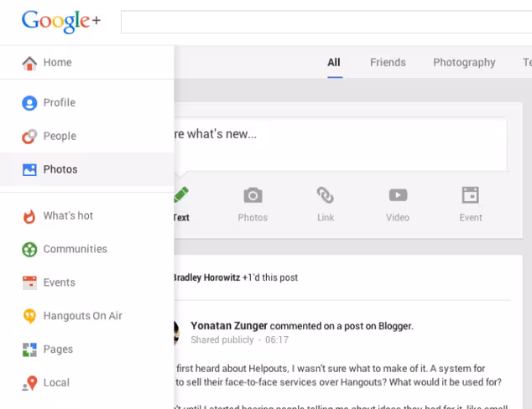
Task: Go to Communities in sidebar
Action: click(x=87, y=249)
